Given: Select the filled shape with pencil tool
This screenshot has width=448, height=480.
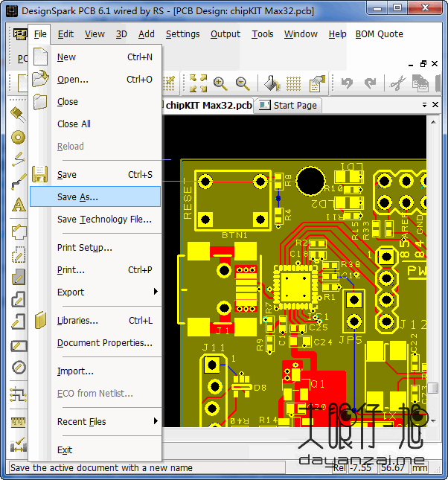Looking at the screenshot, I should [19, 277].
